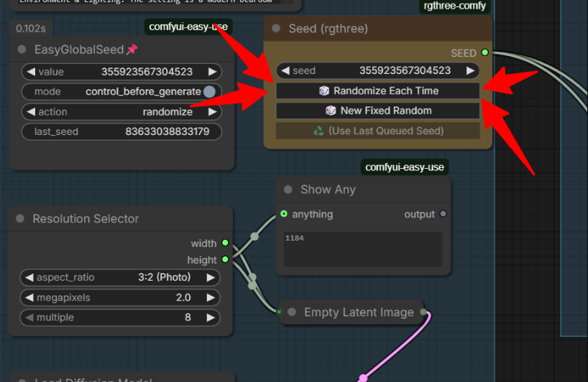This screenshot has height=382, width=588.
Task: Click the width output connector
Action: [225, 243]
